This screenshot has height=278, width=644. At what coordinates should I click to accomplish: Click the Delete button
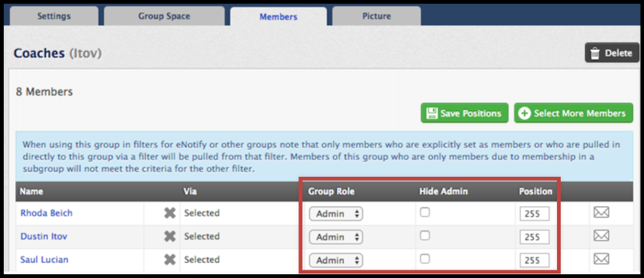612,53
